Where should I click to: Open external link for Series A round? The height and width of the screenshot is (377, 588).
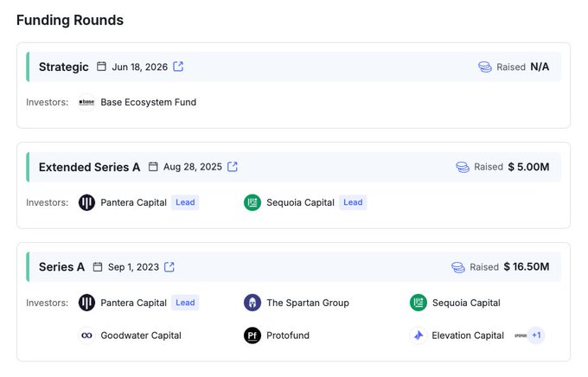pyautogui.click(x=169, y=266)
